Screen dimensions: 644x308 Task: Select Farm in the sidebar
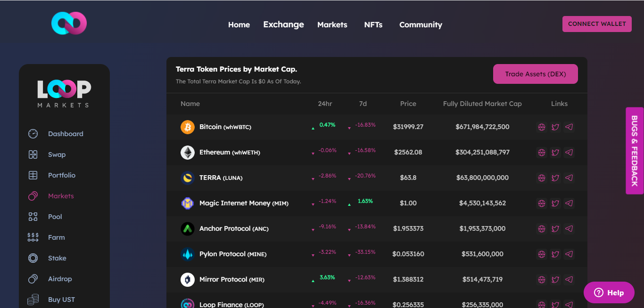(56, 237)
